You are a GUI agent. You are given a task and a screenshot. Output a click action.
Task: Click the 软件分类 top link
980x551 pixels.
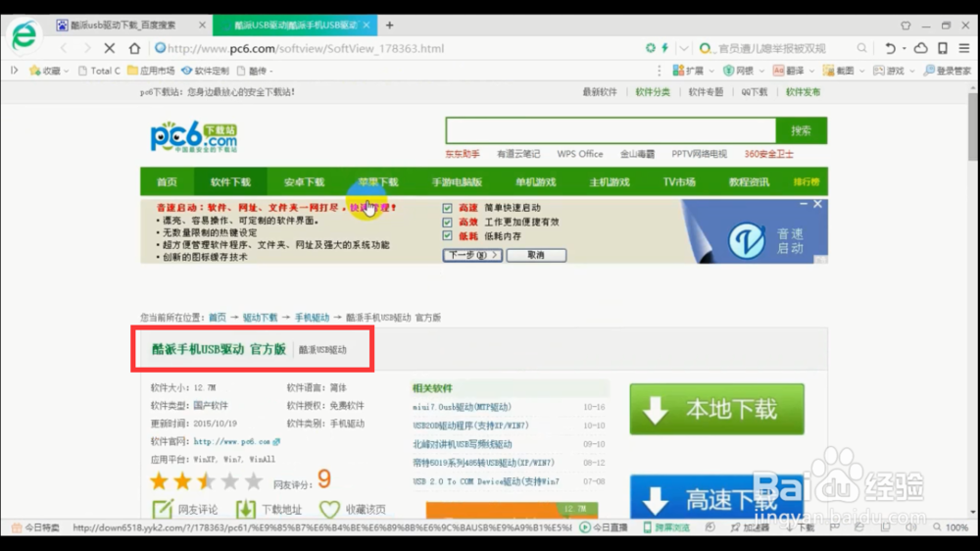653,92
